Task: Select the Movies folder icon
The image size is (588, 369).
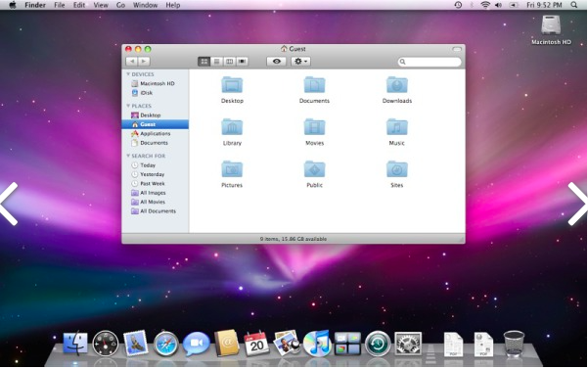Action: pyautogui.click(x=314, y=127)
